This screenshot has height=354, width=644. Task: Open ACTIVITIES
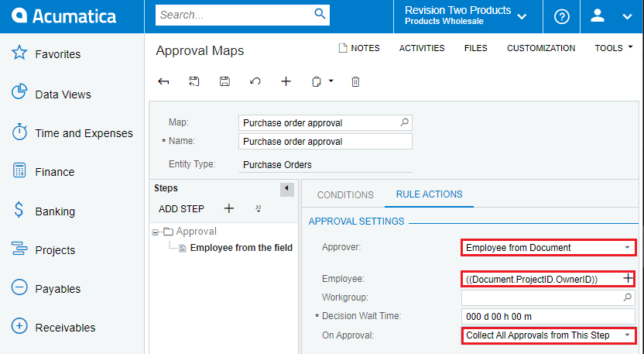422,48
